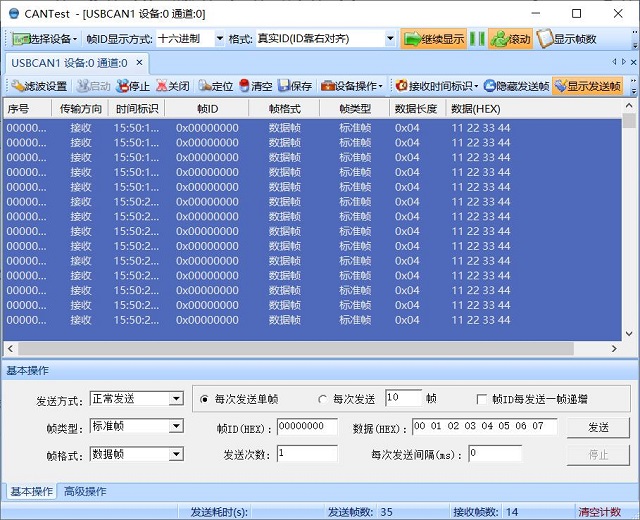Click the horizontal scrollbar right arrow
Image resolution: width=640 pixels, height=520 pixels.
[614, 349]
